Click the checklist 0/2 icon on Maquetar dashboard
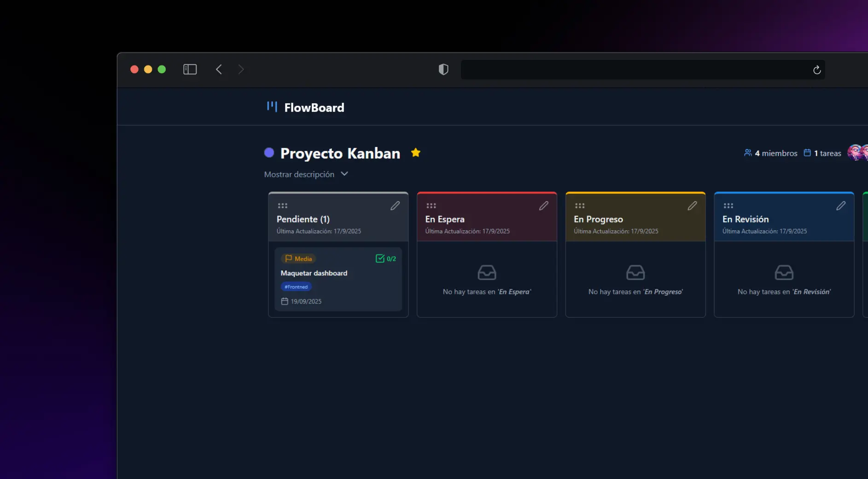 click(380, 258)
